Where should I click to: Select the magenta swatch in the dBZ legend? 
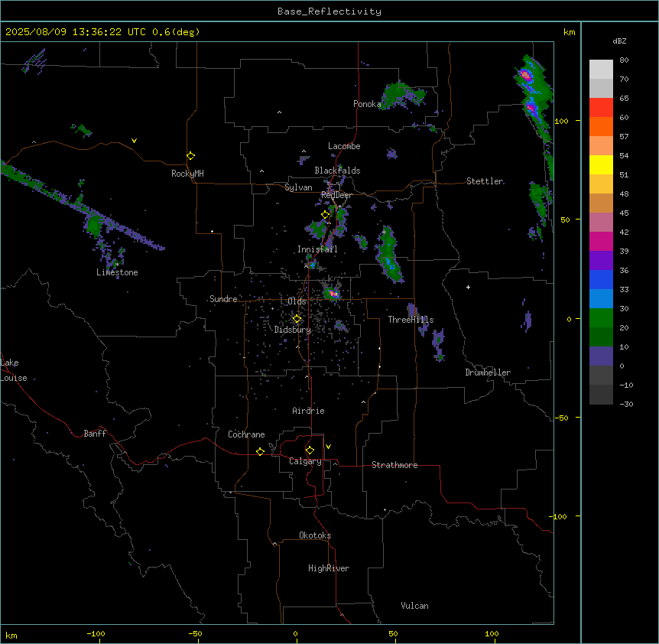601,241
